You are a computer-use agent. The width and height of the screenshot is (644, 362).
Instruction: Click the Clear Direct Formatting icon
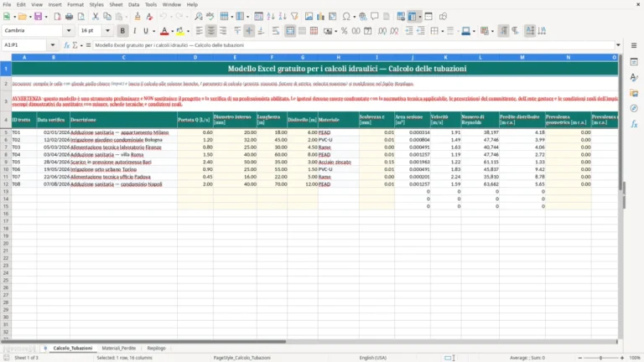coord(149,17)
